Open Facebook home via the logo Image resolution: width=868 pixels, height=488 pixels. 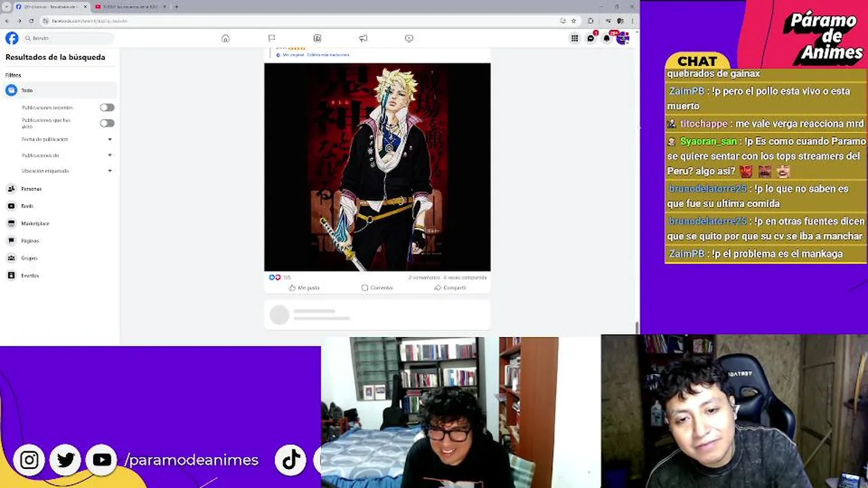12,38
